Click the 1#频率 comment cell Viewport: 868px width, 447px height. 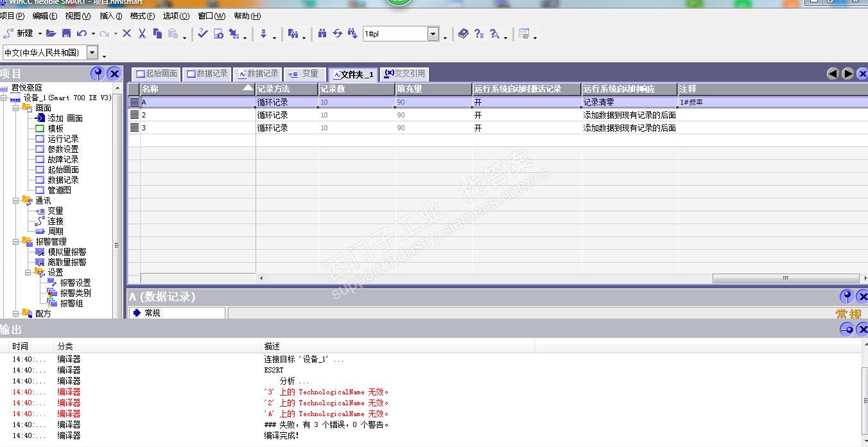click(773, 102)
